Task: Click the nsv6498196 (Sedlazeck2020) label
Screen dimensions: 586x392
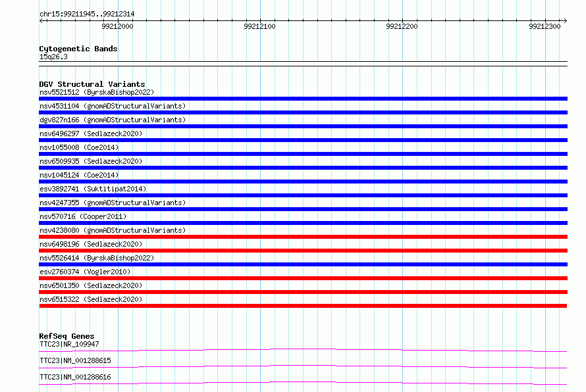Action: pyautogui.click(x=91, y=244)
